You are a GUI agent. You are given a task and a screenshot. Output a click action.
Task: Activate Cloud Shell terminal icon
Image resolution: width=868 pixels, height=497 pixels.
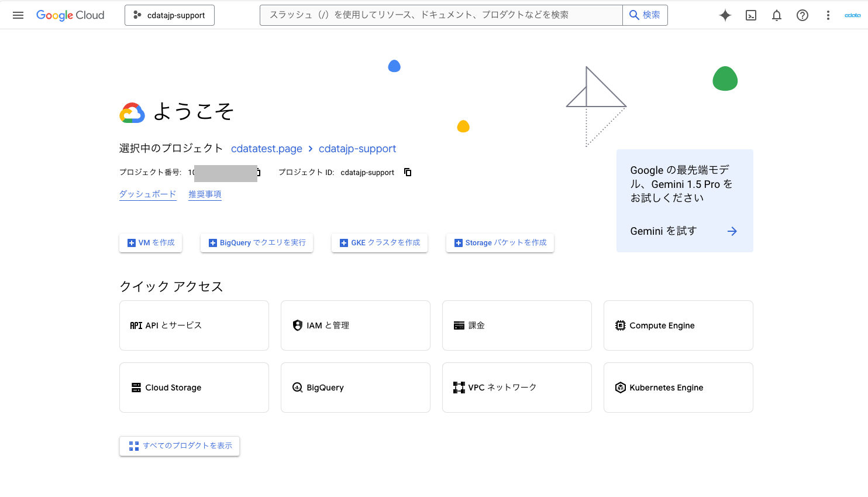pos(751,15)
